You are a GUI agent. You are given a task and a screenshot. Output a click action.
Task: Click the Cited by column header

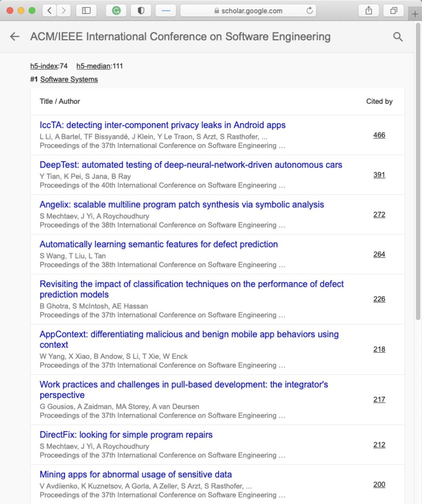point(380,101)
